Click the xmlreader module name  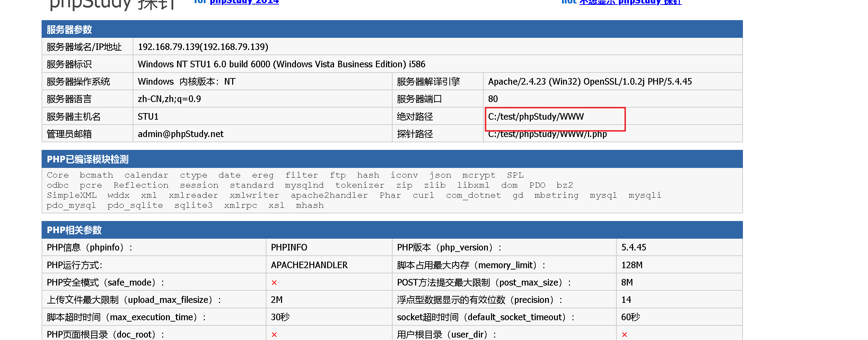click(x=193, y=195)
